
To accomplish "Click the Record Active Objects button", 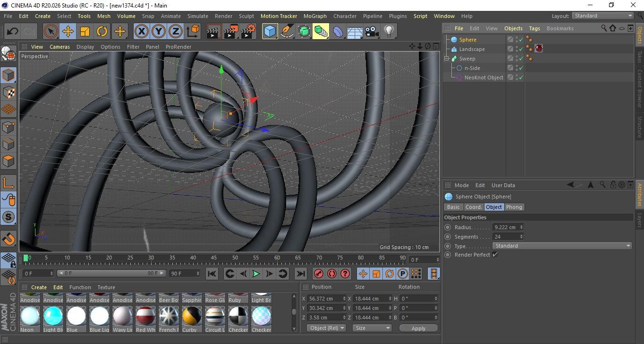I will 319,274.
